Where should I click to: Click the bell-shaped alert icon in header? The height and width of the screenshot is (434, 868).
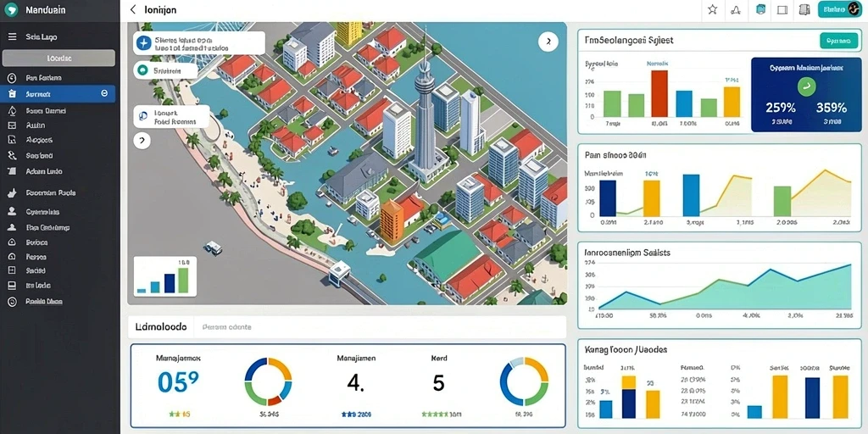[736, 9]
